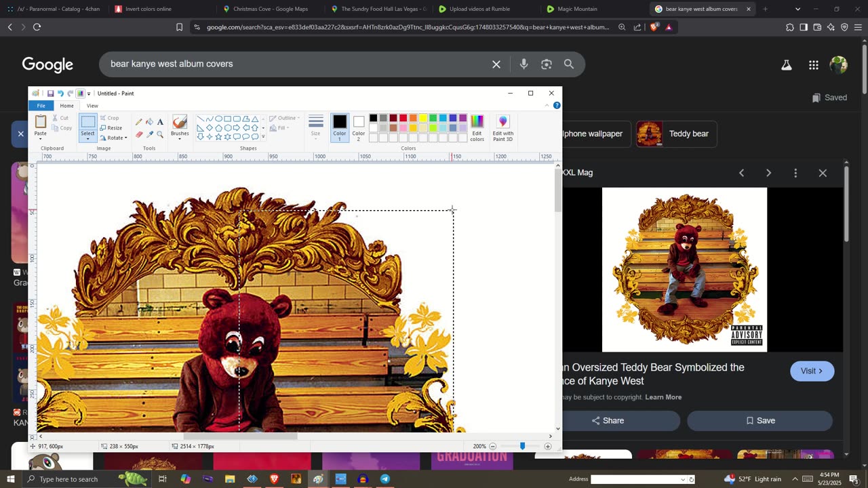Click the Brave Shields icon in address bar

click(x=654, y=27)
